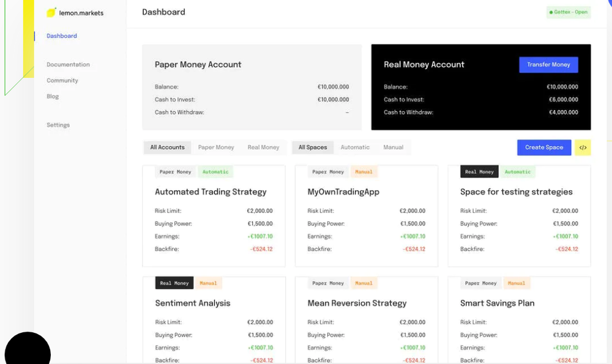Screen dimensions: 612x364
Task: Click the Transfer Money button
Action: pyautogui.click(x=548, y=64)
